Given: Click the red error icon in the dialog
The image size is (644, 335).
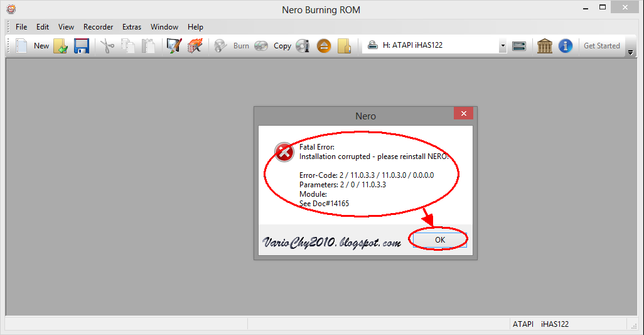Looking at the screenshot, I should tap(284, 152).
